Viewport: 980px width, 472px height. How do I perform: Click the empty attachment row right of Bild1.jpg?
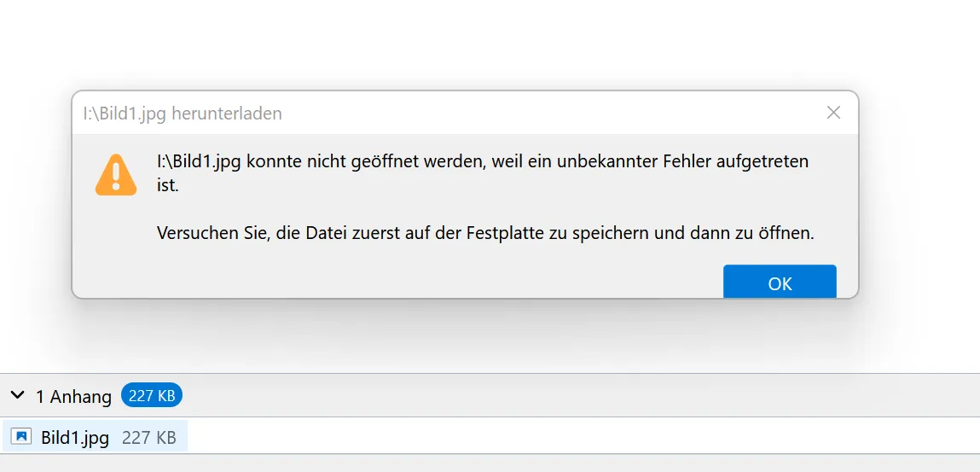(581, 436)
